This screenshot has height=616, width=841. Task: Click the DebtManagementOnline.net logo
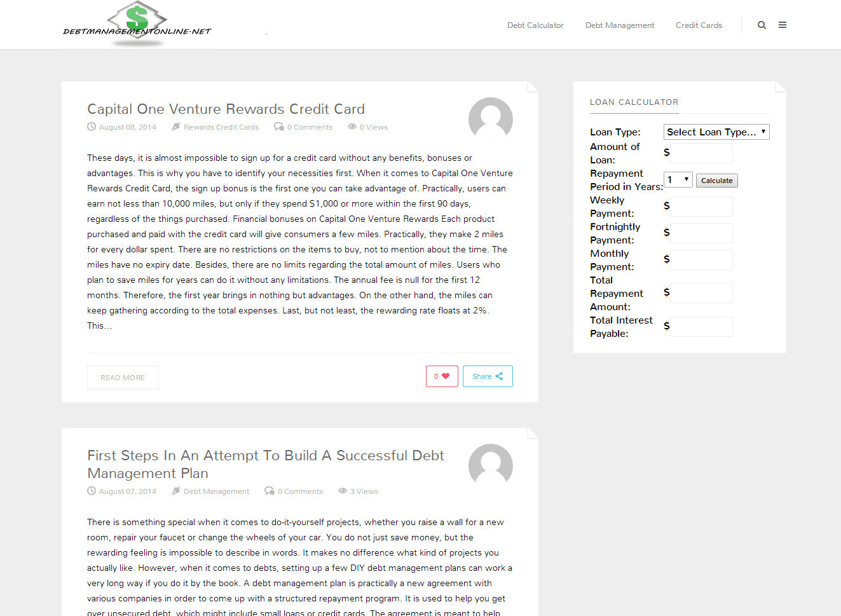(x=137, y=24)
